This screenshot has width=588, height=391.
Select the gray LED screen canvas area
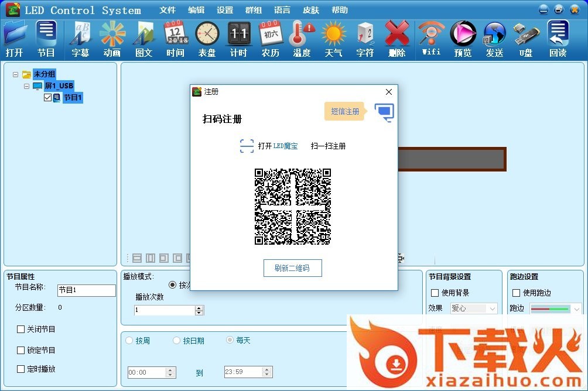tap(452, 159)
